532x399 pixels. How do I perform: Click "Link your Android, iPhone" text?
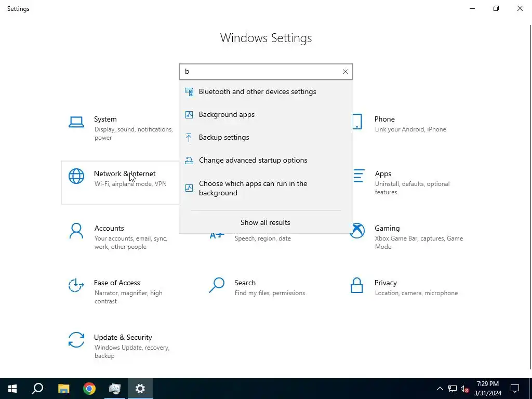(x=410, y=129)
